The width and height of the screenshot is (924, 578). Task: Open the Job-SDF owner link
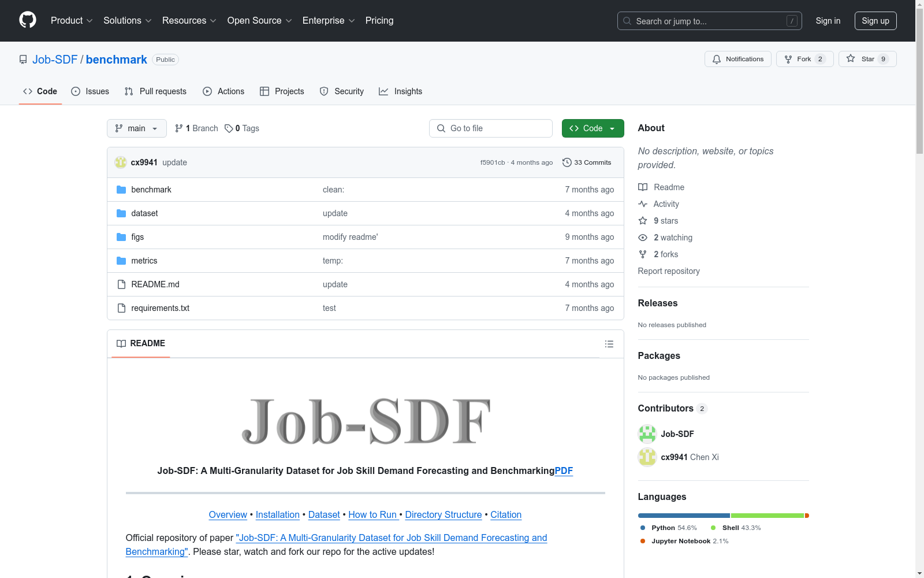[x=55, y=60]
